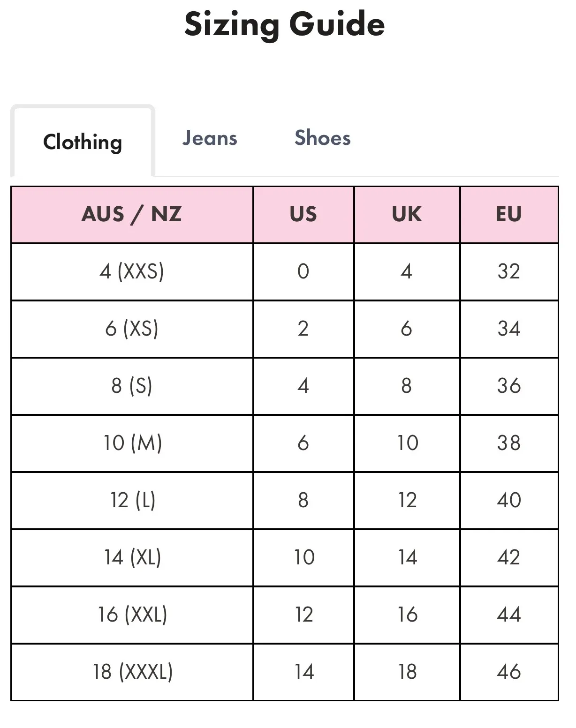Select the UK column header
Viewport: 576px width, 728px height.
407,214
